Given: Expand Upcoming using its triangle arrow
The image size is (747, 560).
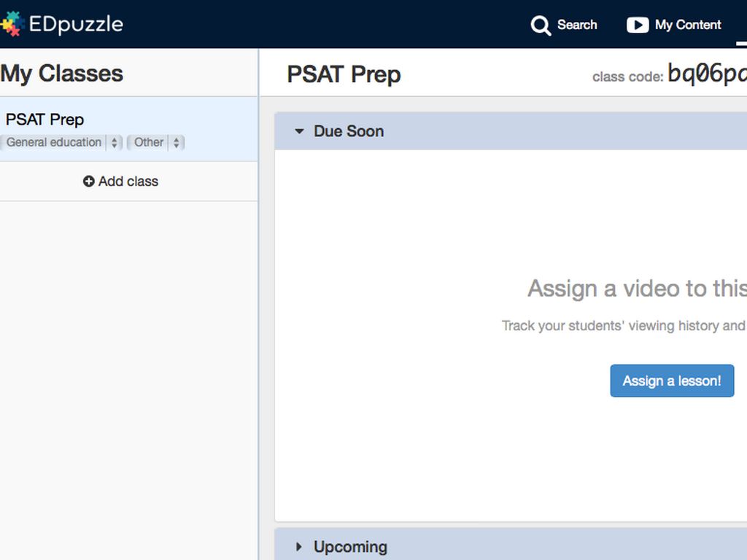Looking at the screenshot, I should 299,547.
